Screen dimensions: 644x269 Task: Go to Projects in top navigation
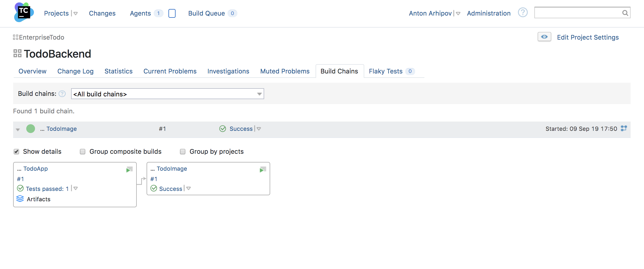(56, 13)
